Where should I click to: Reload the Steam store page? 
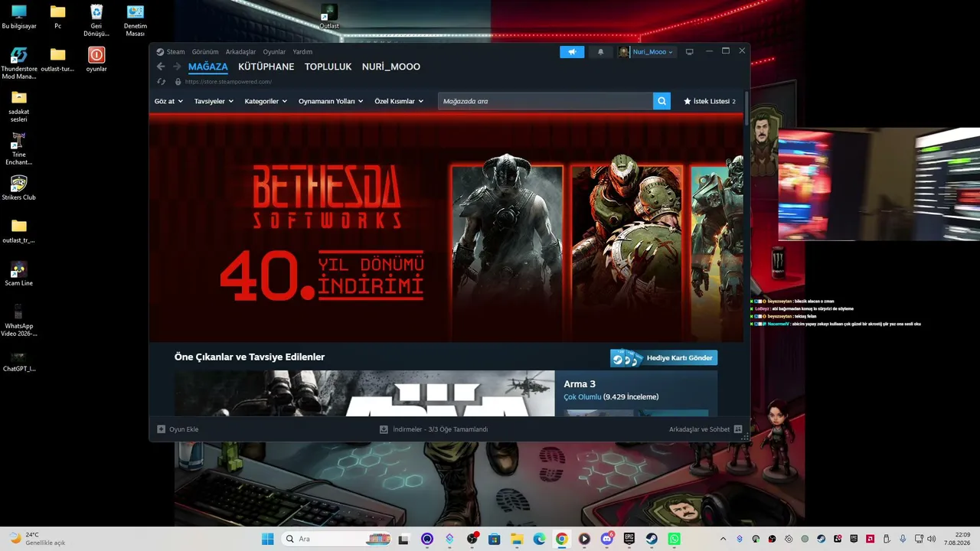point(161,82)
